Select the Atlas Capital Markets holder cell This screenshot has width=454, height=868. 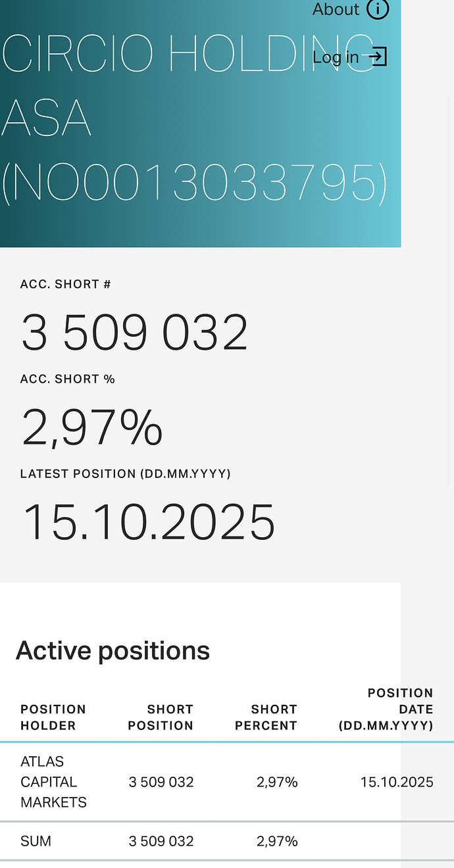[53, 782]
